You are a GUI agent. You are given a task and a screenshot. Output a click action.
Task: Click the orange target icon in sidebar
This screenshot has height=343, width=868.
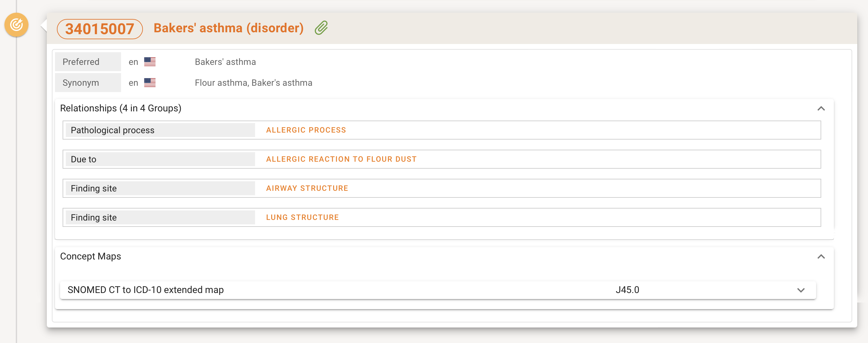[x=16, y=25]
